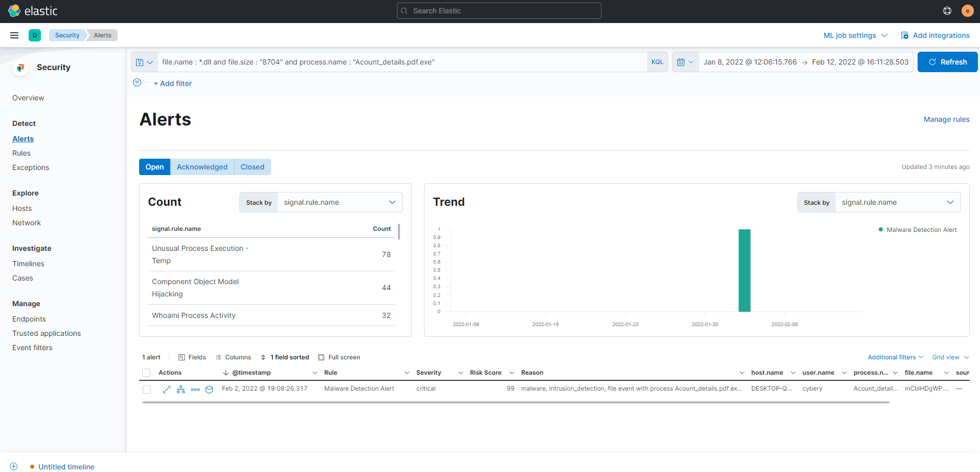Image resolution: width=980 pixels, height=472 pixels.
Task: Expand the alert details view icon
Action: [166, 390]
